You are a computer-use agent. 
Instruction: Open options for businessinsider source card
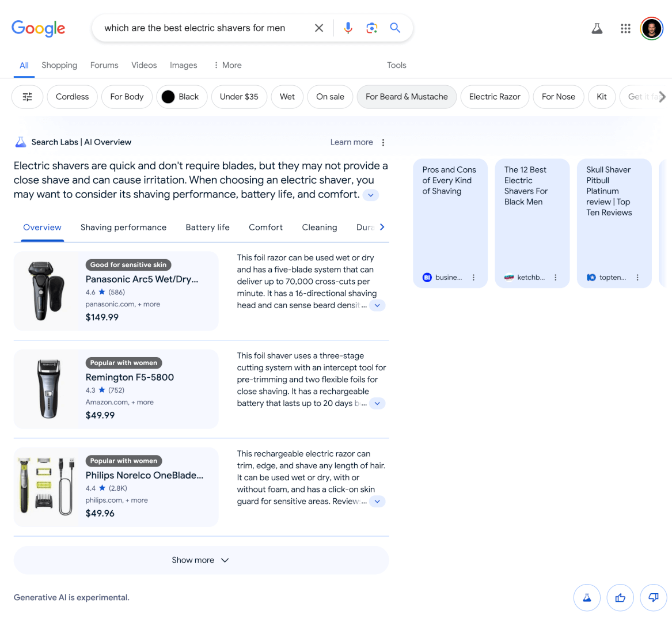[x=473, y=278]
